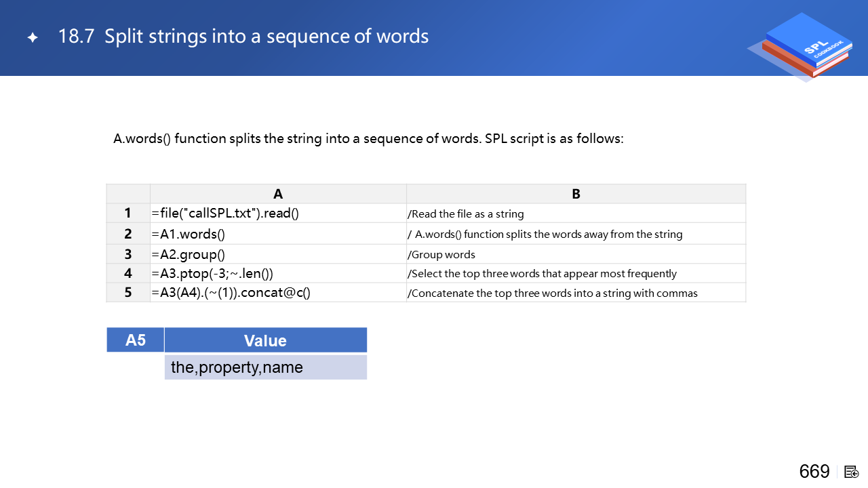Select row header 1 in the script table
Screen dimensions: 868x488
[128, 213]
